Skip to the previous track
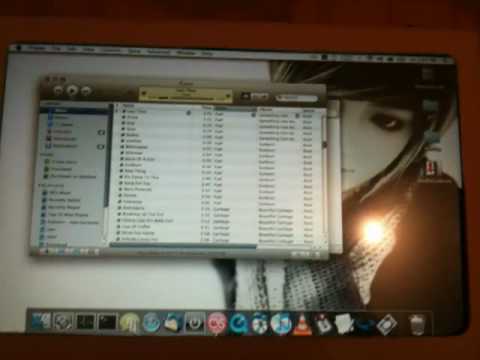The width and height of the screenshot is (480, 360). coord(58,91)
